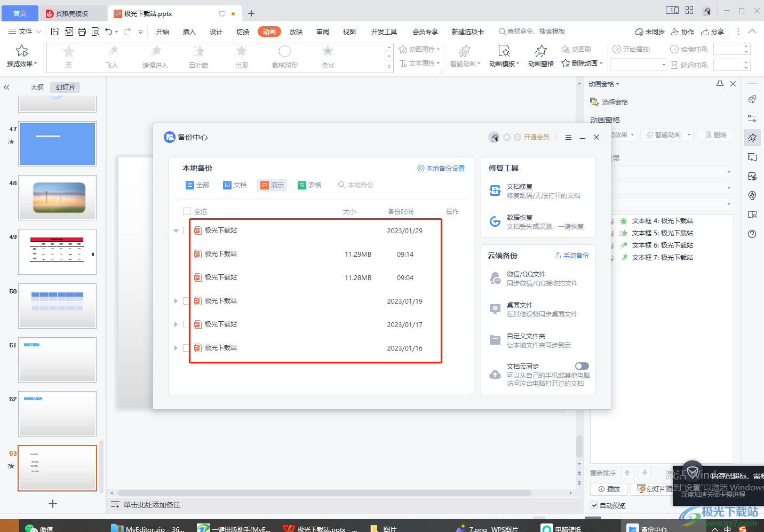
Task: Check the 2023/01/29 backup group checkbox
Action: (186, 231)
